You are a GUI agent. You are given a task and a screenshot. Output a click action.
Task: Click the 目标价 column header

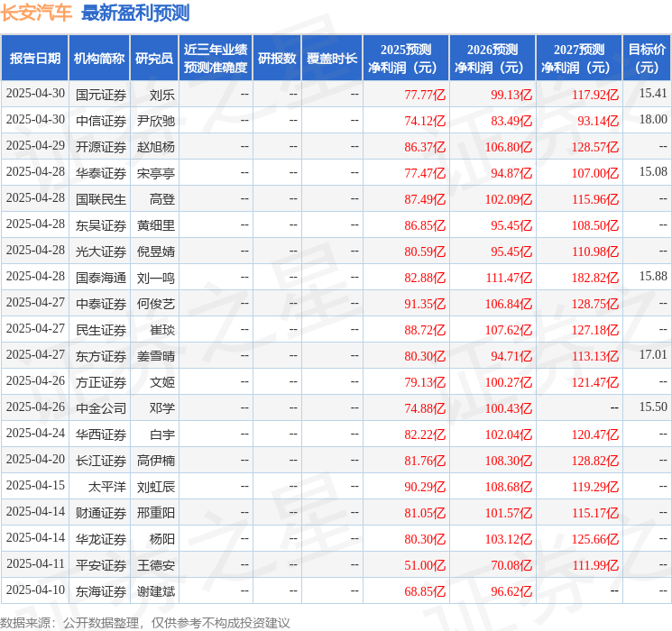point(647,59)
